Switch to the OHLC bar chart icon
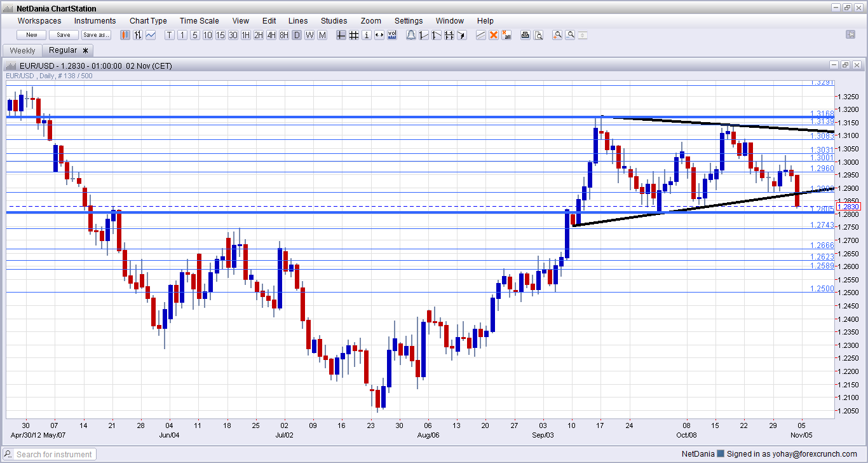Screen dimensions: 868x463 coord(138,35)
